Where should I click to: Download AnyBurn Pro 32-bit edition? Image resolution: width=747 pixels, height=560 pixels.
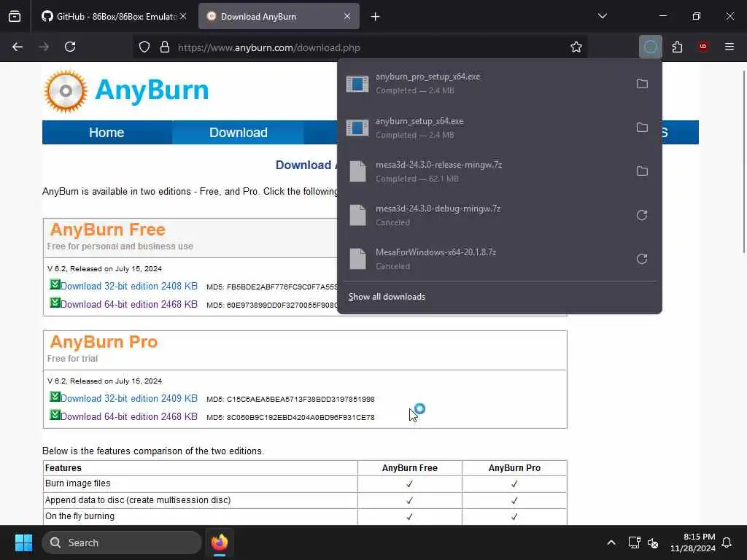tap(128, 399)
